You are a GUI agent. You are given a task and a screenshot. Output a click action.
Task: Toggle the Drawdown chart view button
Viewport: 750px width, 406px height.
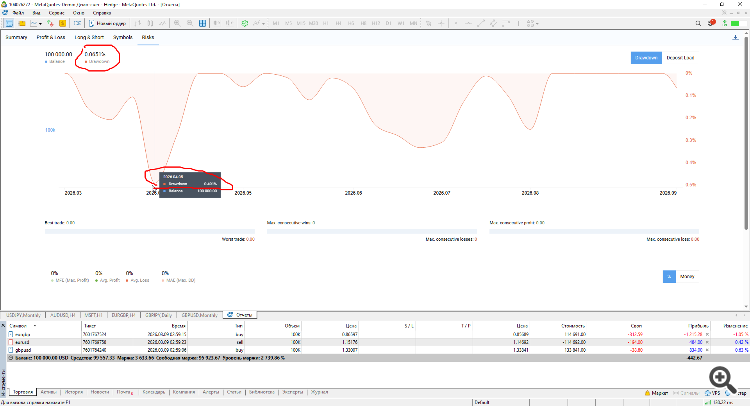646,58
